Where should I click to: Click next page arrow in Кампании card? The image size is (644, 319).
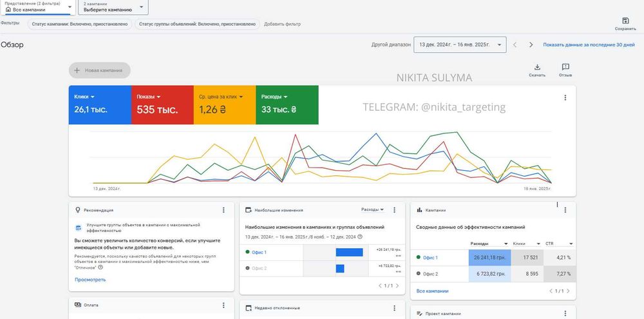568,291
